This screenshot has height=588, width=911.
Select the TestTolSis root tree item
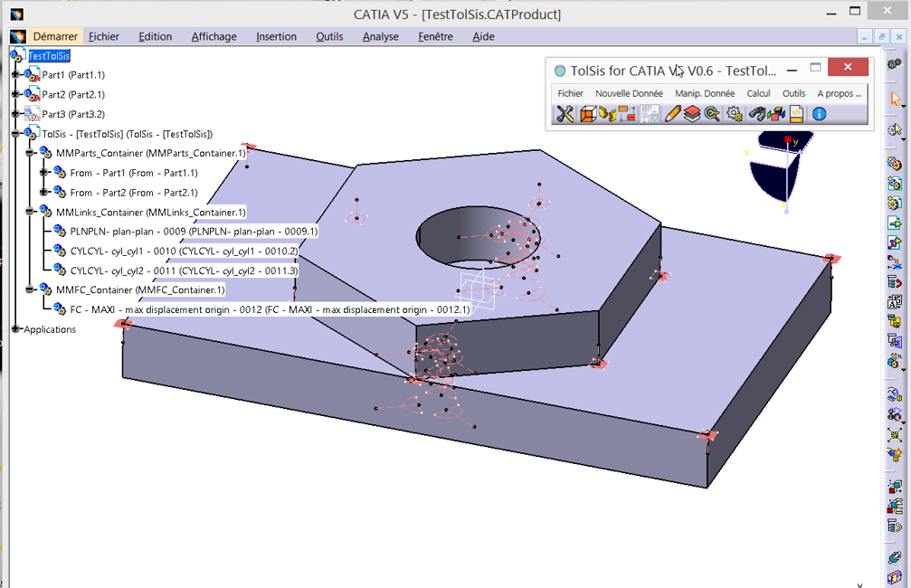(50, 56)
